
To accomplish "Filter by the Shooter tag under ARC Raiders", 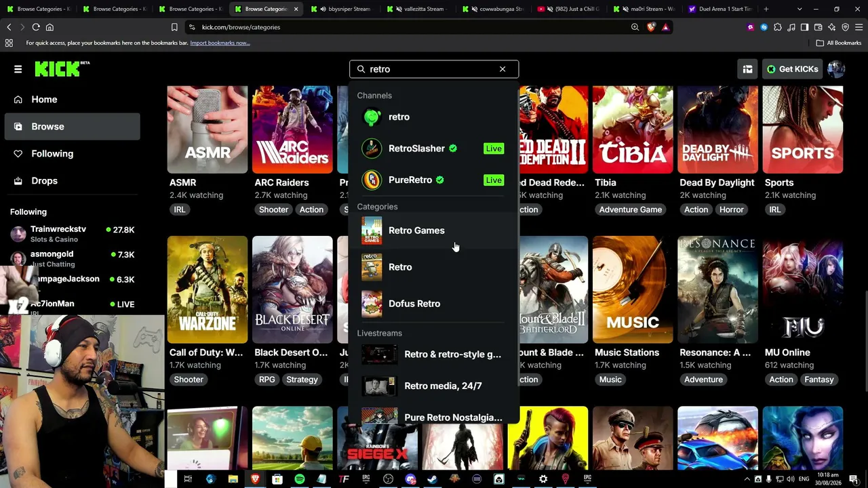I will (x=273, y=209).
